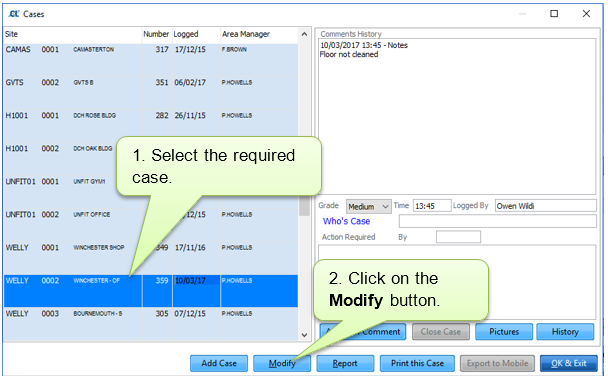608x380 pixels.
Task: Open the History button
Action: pyautogui.click(x=565, y=332)
